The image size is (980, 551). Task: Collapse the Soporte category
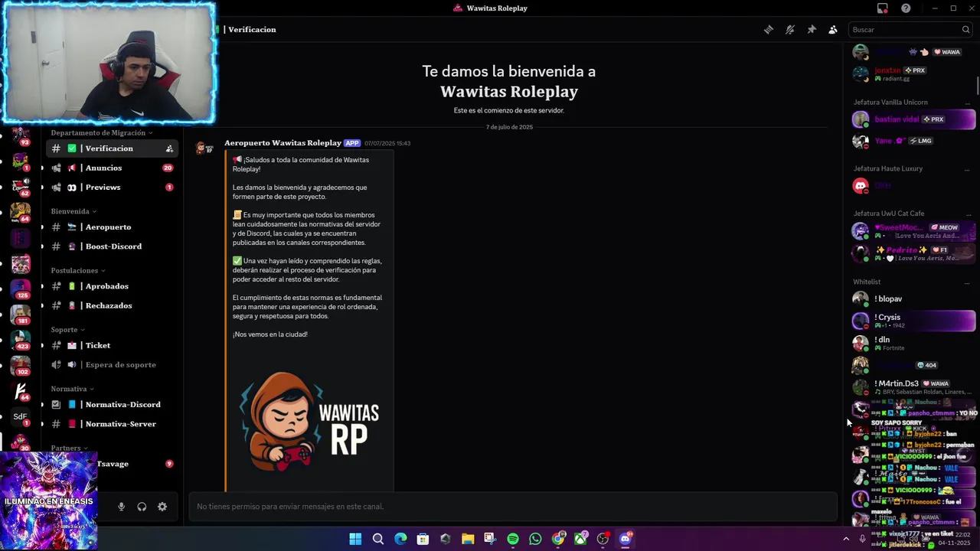pos(67,330)
